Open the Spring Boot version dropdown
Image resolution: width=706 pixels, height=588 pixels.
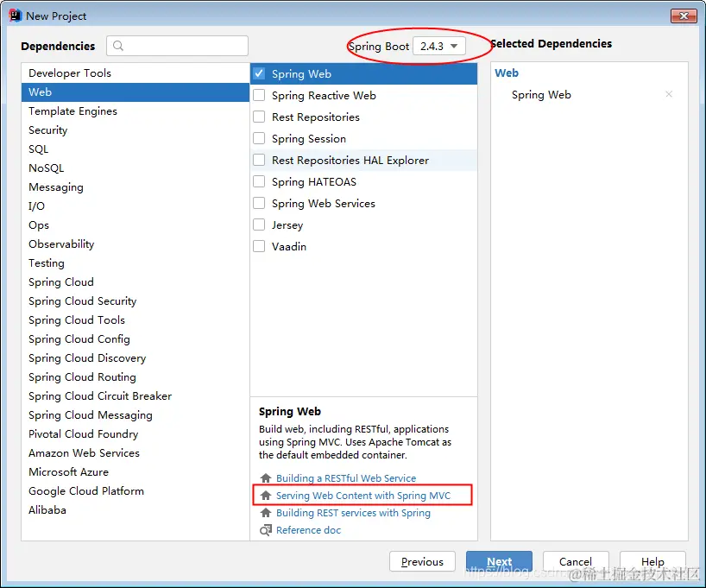click(x=439, y=46)
